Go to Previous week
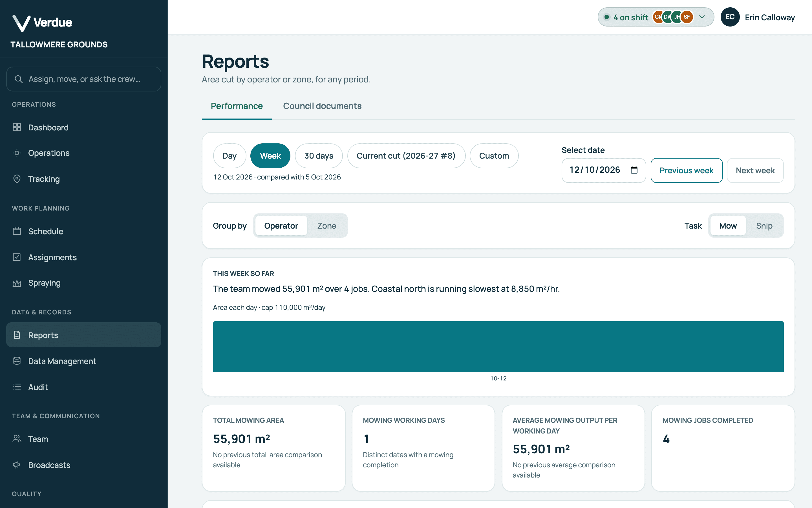This screenshot has width=812, height=508. [x=687, y=170]
